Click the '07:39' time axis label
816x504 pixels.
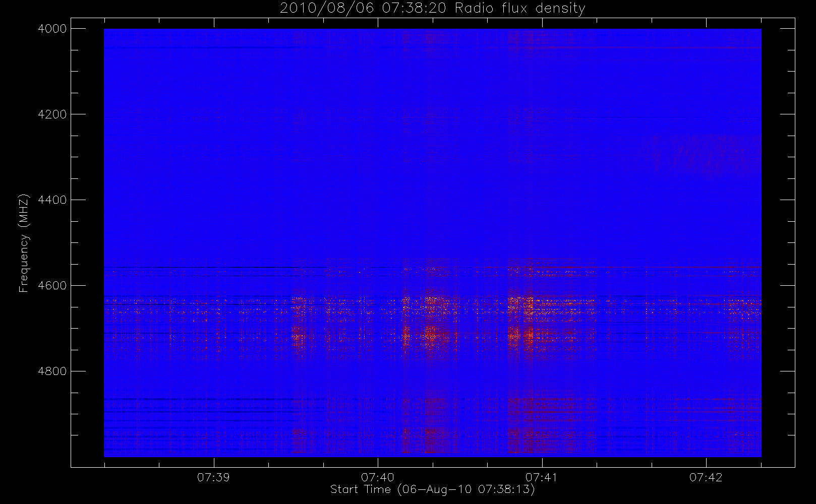[213, 477]
